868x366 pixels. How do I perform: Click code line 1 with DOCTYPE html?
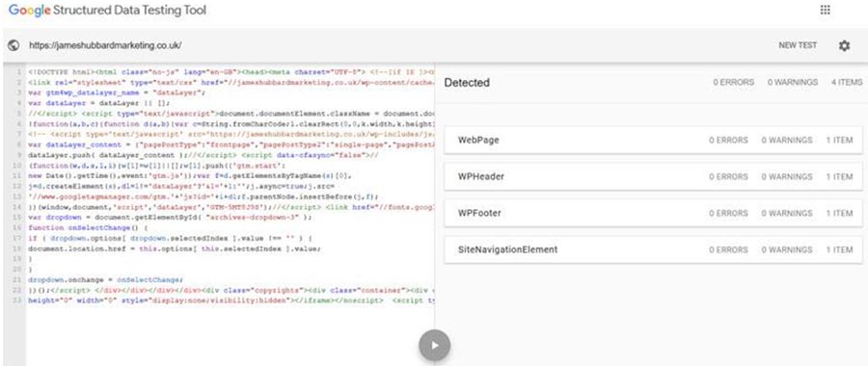(x=231, y=72)
